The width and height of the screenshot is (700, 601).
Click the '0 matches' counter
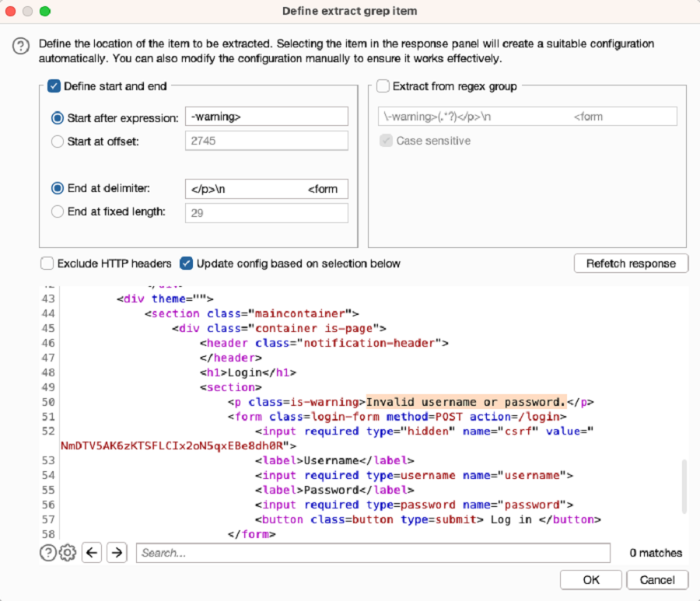pyautogui.click(x=656, y=553)
